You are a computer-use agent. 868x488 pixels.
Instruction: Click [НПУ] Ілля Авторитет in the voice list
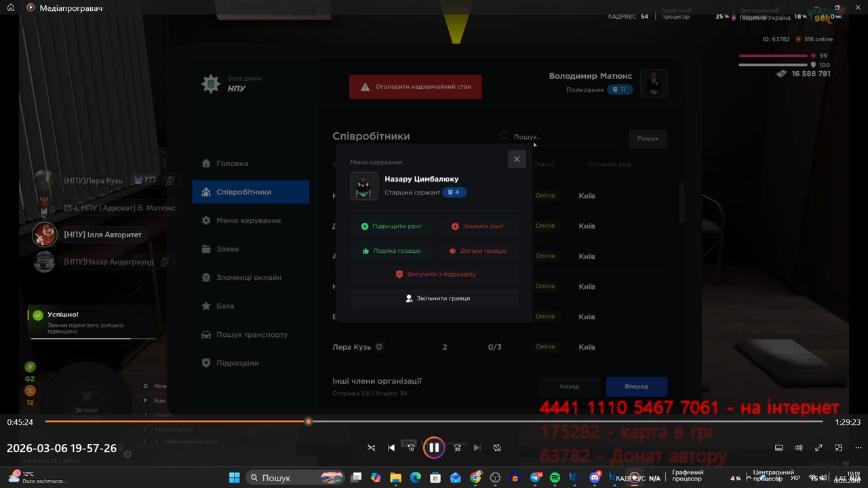coord(102,235)
